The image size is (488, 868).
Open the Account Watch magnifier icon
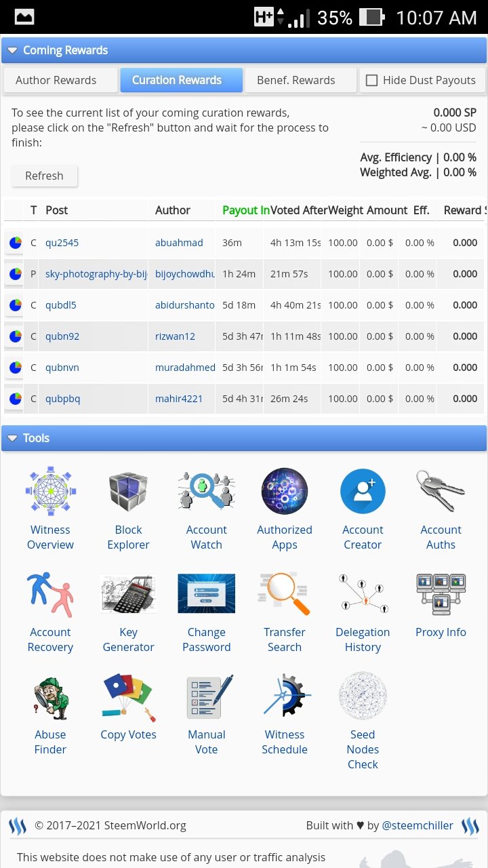tap(206, 491)
